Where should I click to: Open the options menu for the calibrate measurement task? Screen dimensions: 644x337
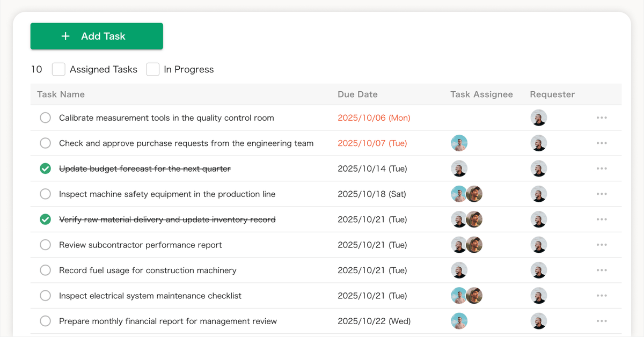(x=602, y=118)
